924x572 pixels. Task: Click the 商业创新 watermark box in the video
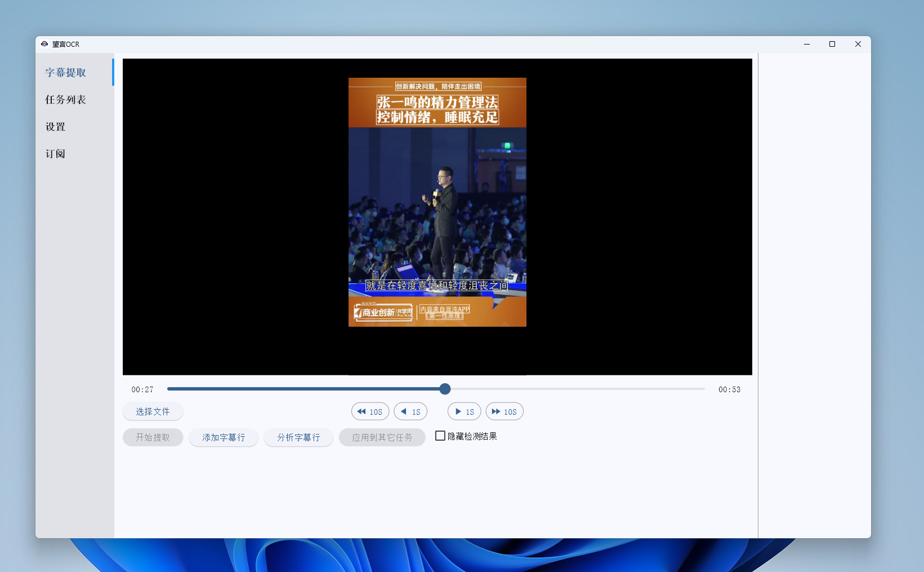tap(383, 312)
